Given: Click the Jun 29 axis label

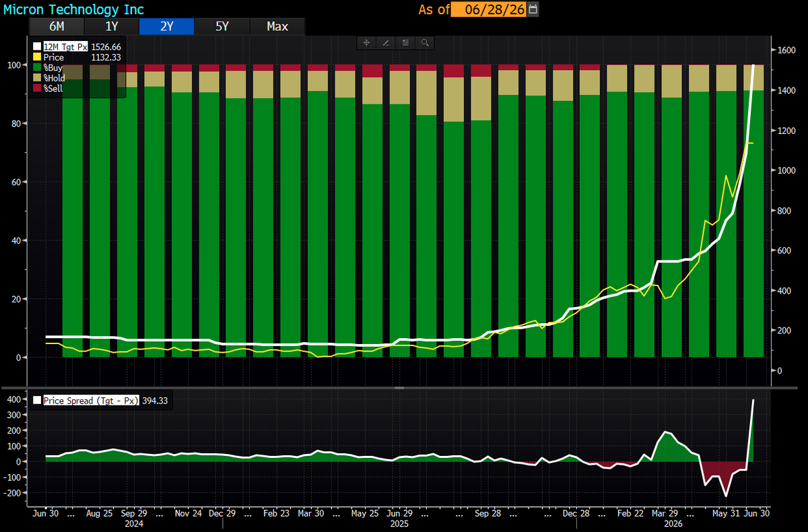Looking at the screenshot, I should [400, 512].
